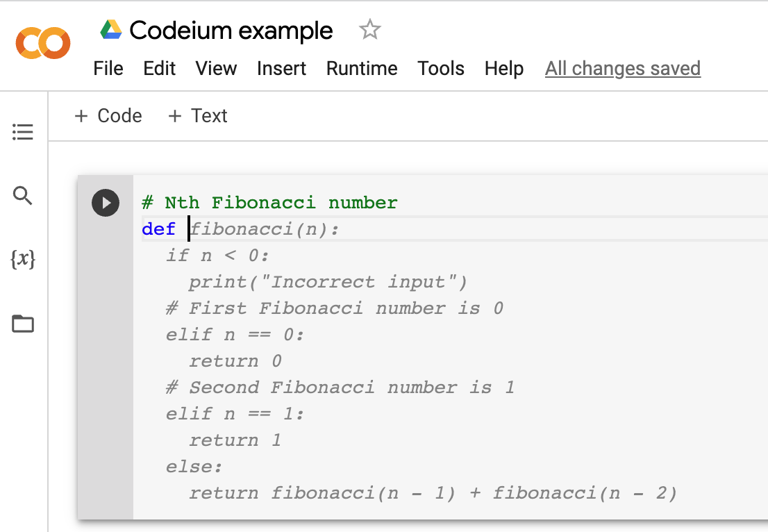Open the Edit menu
The width and height of the screenshot is (768, 532).
tap(159, 69)
